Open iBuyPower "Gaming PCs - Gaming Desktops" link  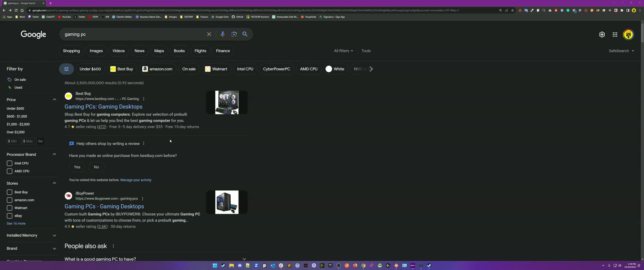104,207
